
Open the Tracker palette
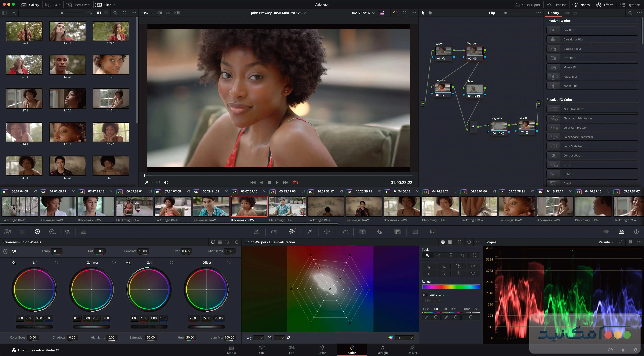[345, 232]
